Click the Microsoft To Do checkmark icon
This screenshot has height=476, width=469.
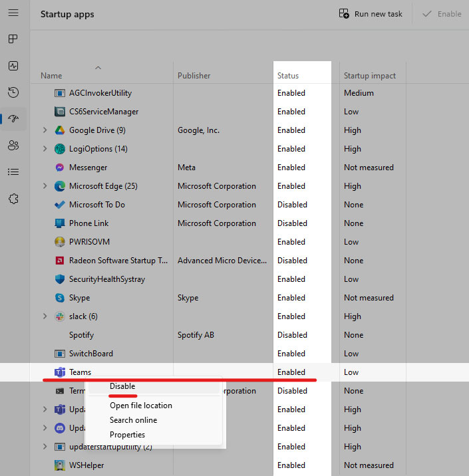pyautogui.click(x=59, y=205)
